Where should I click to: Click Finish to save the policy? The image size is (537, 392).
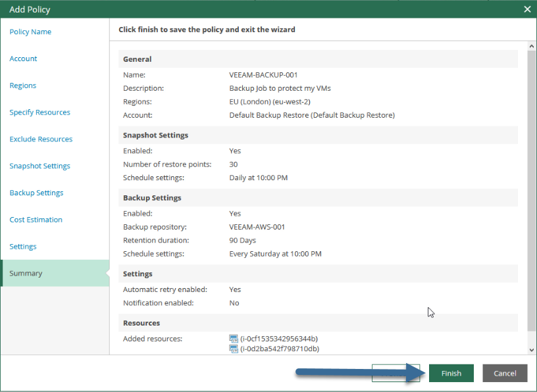click(451, 373)
